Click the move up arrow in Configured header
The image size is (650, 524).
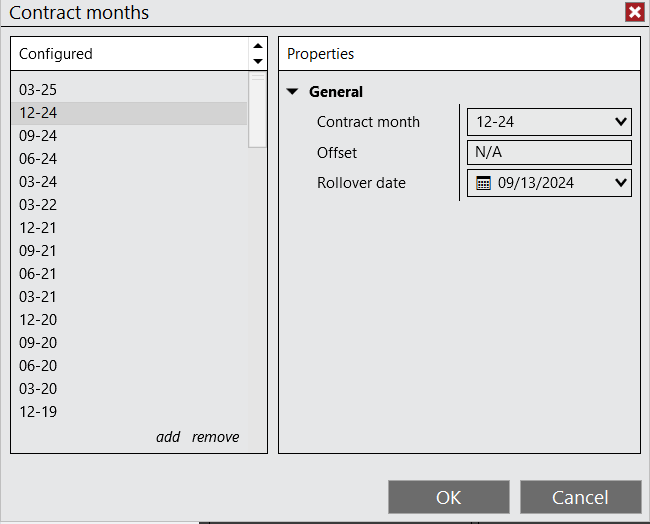point(258,46)
